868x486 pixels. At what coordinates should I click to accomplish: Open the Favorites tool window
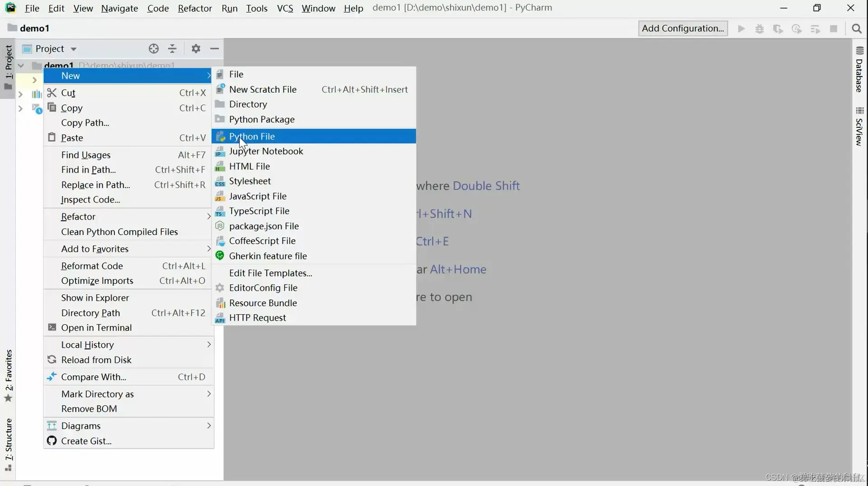point(9,375)
